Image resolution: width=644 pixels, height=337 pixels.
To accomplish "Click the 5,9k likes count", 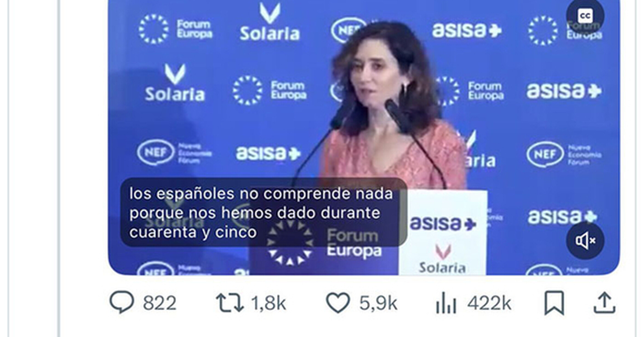I will (x=378, y=303).
